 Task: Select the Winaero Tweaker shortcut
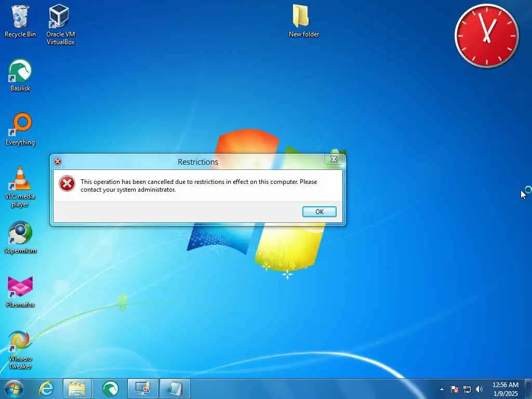(20, 350)
